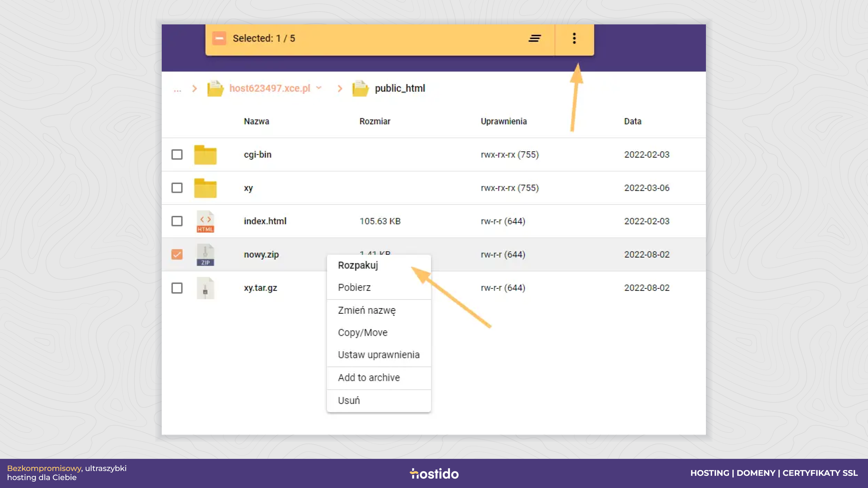
Task: Click the xy.tar.gz archive icon
Action: [x=205, y=288]
